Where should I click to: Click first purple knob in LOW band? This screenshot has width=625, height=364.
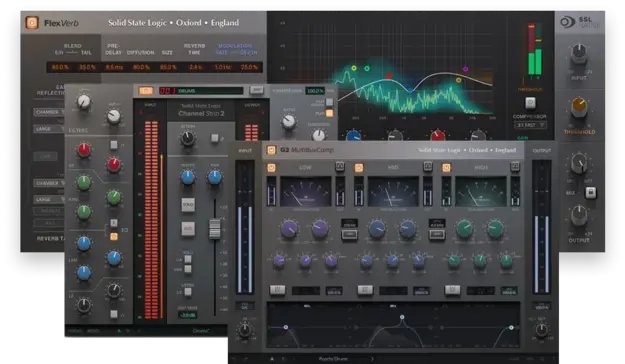(x=289, y=228)
